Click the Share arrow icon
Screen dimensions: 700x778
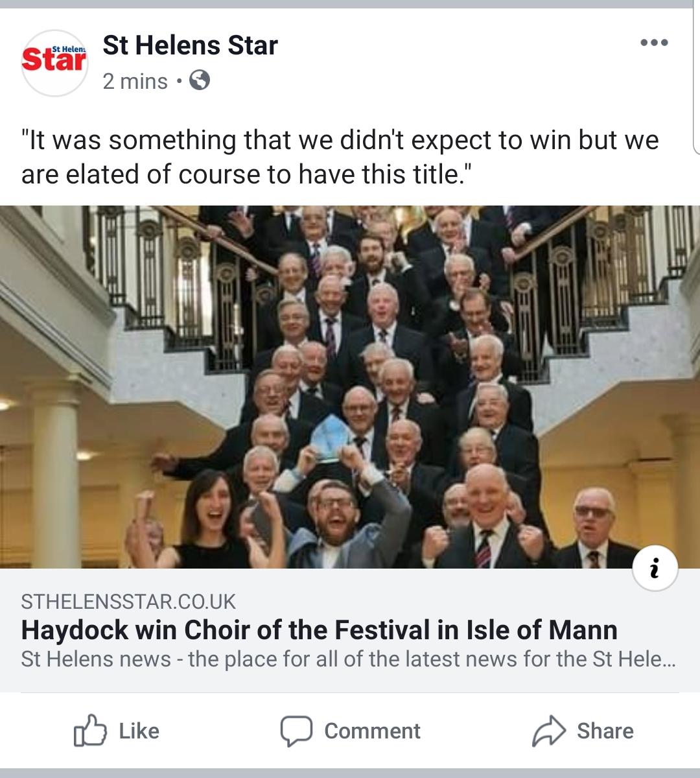click(549, 731)
